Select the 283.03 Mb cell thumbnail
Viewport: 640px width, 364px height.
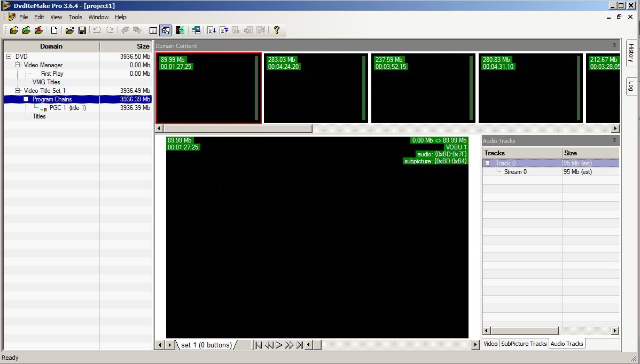click(x=316, y=88)
